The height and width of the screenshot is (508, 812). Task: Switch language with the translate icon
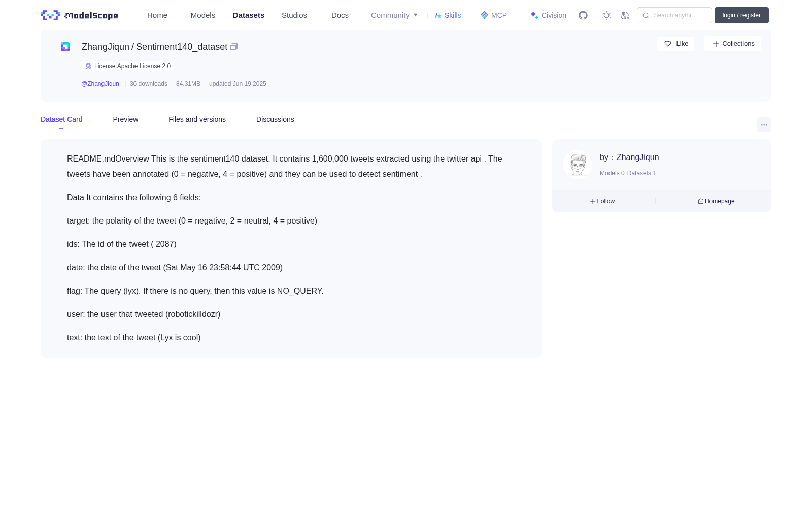[x=625, y=15]
